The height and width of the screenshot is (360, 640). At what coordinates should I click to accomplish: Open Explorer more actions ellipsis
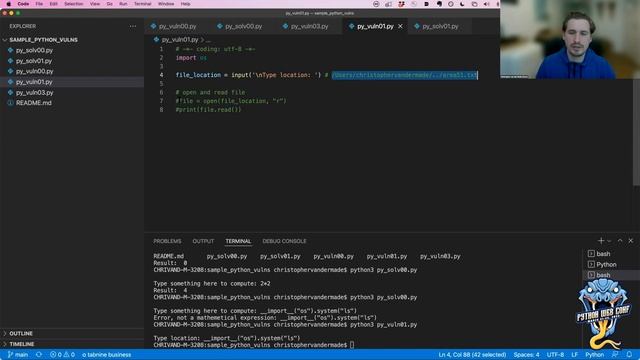click(x=133, y=26)
